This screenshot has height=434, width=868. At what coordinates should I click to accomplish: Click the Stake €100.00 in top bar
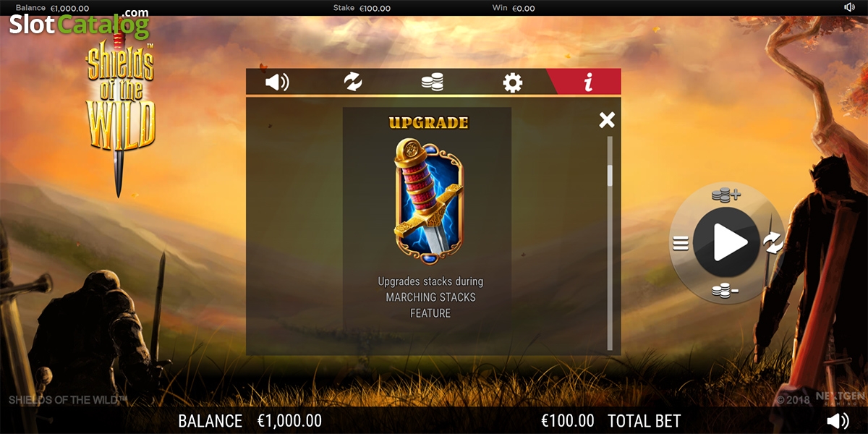(x=362, y=8)
